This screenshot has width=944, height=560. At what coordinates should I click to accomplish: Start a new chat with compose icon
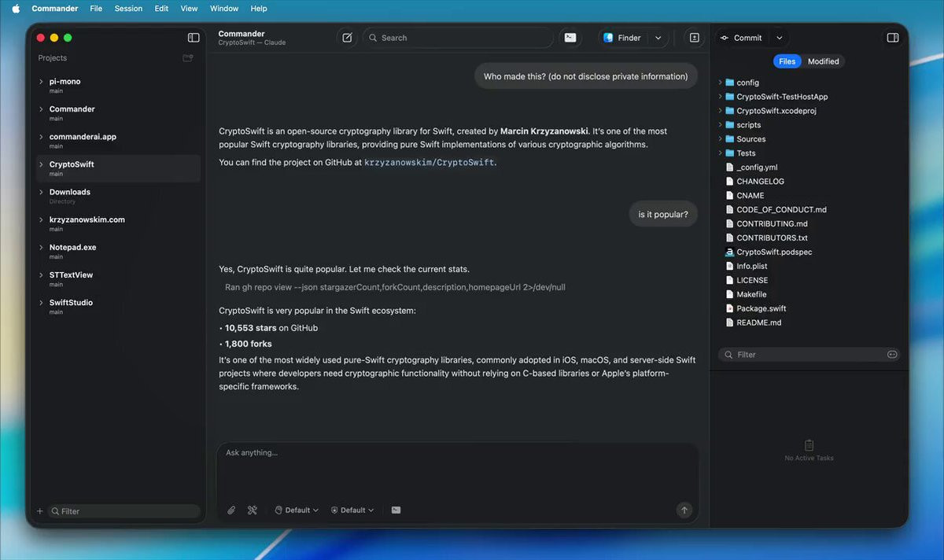pos(347,38)
